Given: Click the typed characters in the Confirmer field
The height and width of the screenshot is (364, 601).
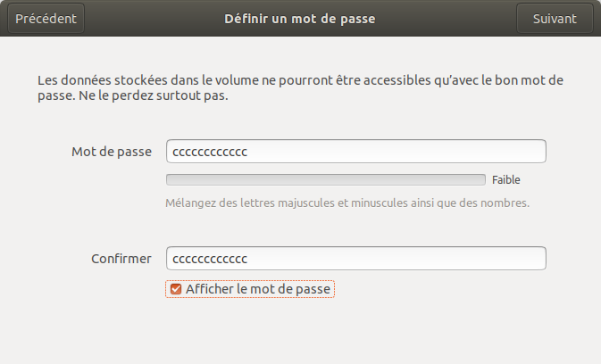Looking at the screenshot, I should [210, 259].
